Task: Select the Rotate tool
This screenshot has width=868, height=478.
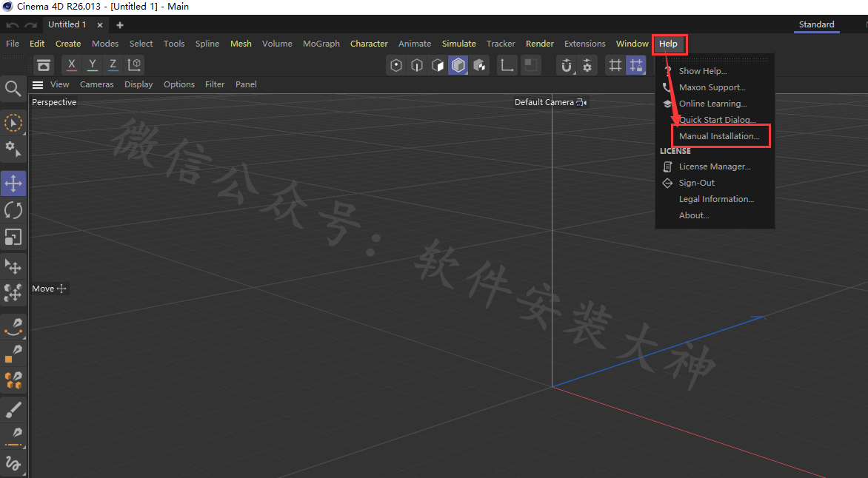Action: pyautogui.click(x=13, y=210)
